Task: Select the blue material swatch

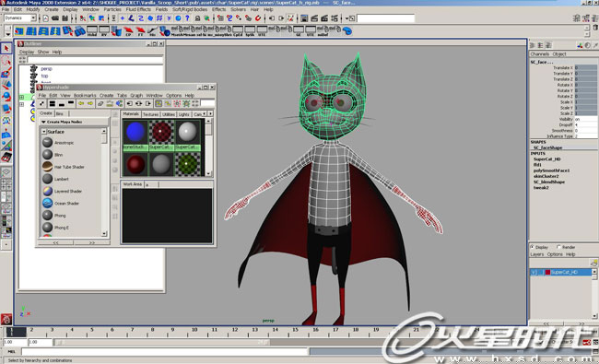Action: tap(135, 132)
